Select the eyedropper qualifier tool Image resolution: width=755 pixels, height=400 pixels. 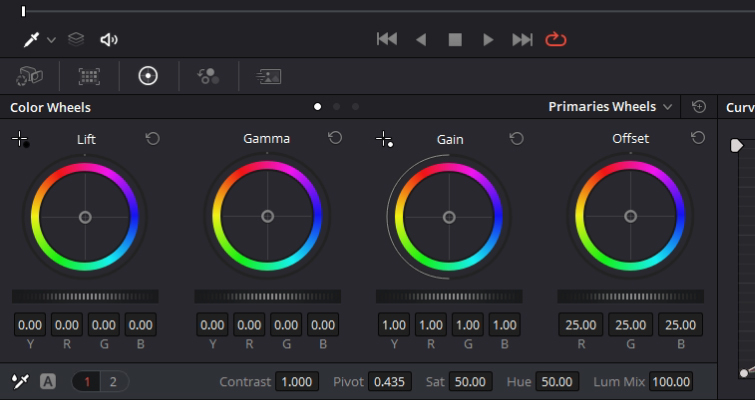[x=31, y=39]
